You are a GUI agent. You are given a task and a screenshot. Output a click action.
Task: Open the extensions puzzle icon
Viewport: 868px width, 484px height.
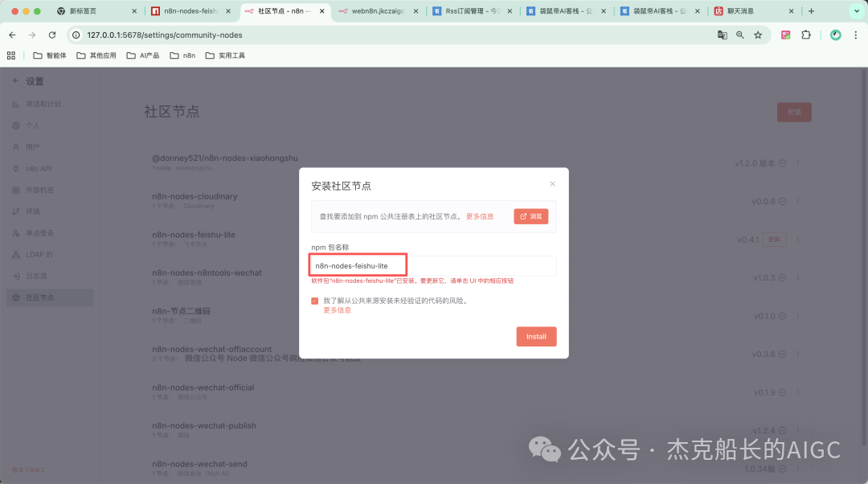click(806, 35)
